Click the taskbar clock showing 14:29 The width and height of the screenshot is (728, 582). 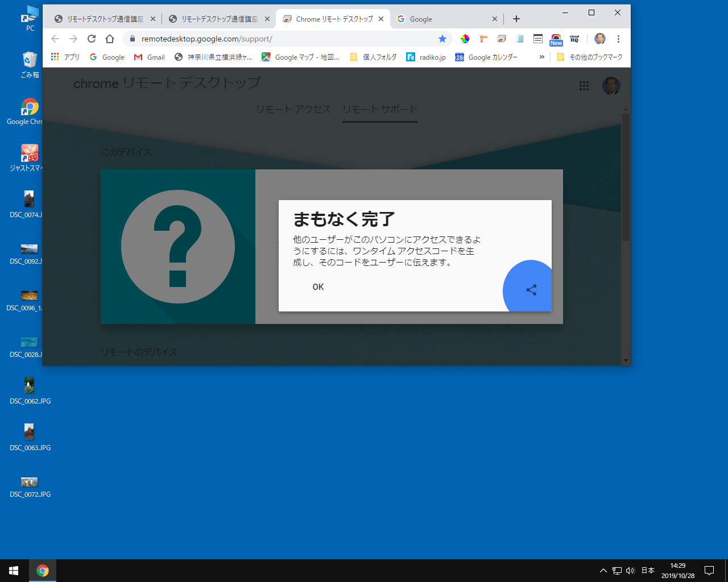point(678,571)
